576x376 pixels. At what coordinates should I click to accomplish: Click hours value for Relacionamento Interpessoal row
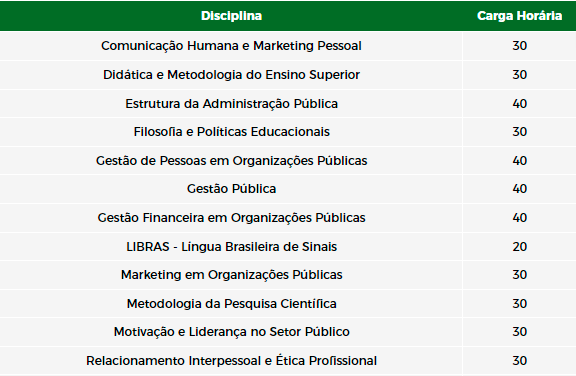[x=519, y=361]
